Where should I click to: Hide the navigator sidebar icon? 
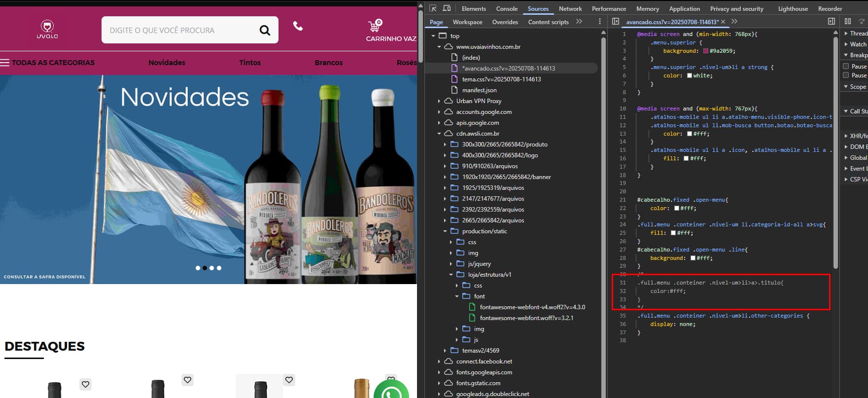(x=616, y=21)
